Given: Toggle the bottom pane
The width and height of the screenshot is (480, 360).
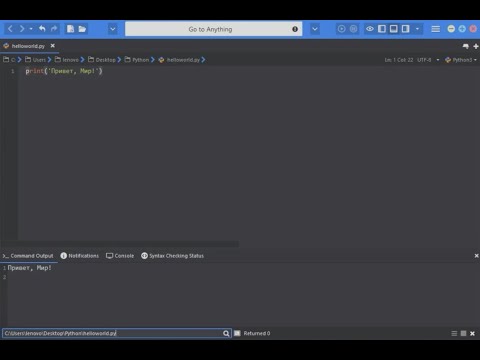Looking at the screenshot, I should coord(394,29).
